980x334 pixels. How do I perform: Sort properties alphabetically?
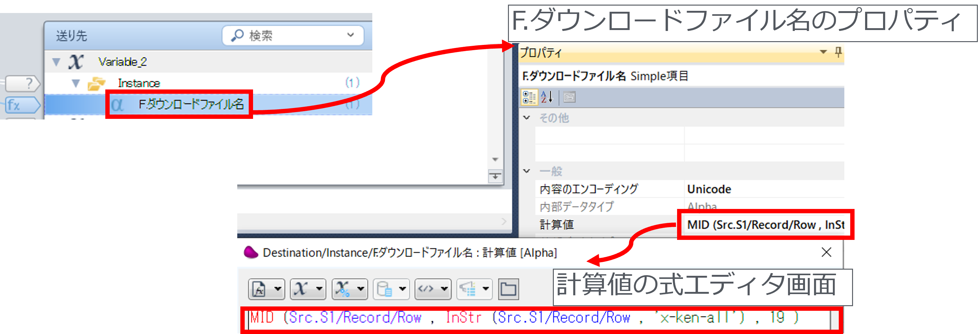tap(547, 98)
